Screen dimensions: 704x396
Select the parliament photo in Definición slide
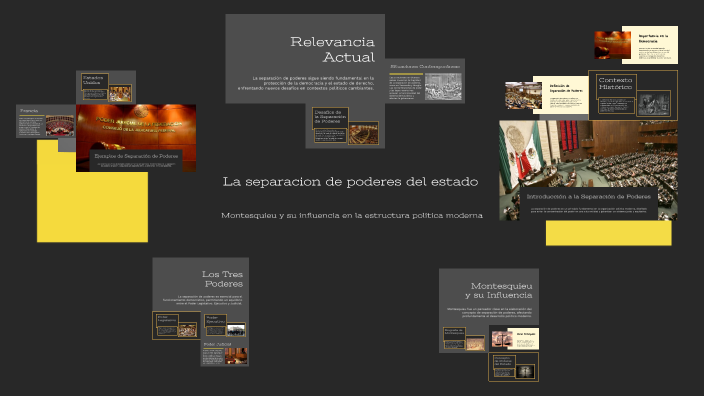point(524,95)
